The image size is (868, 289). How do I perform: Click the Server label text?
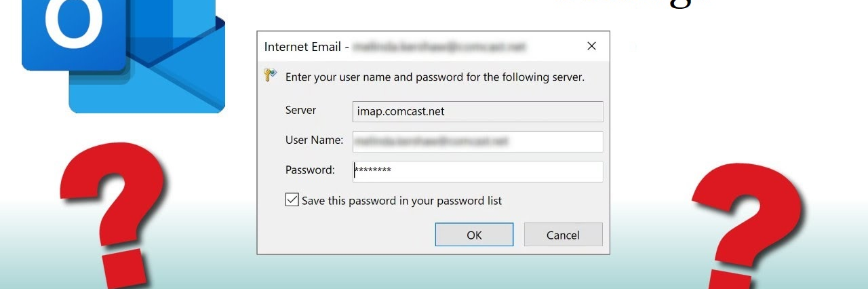(x=301, y=111)
